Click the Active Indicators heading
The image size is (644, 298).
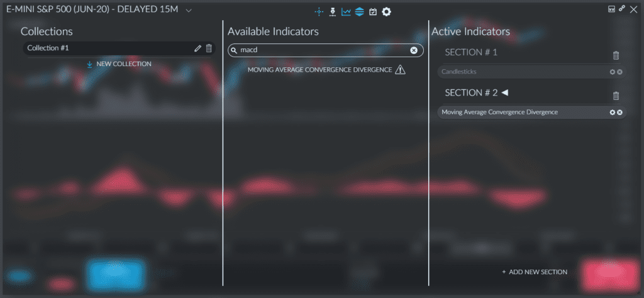click(x=470, y=31)
